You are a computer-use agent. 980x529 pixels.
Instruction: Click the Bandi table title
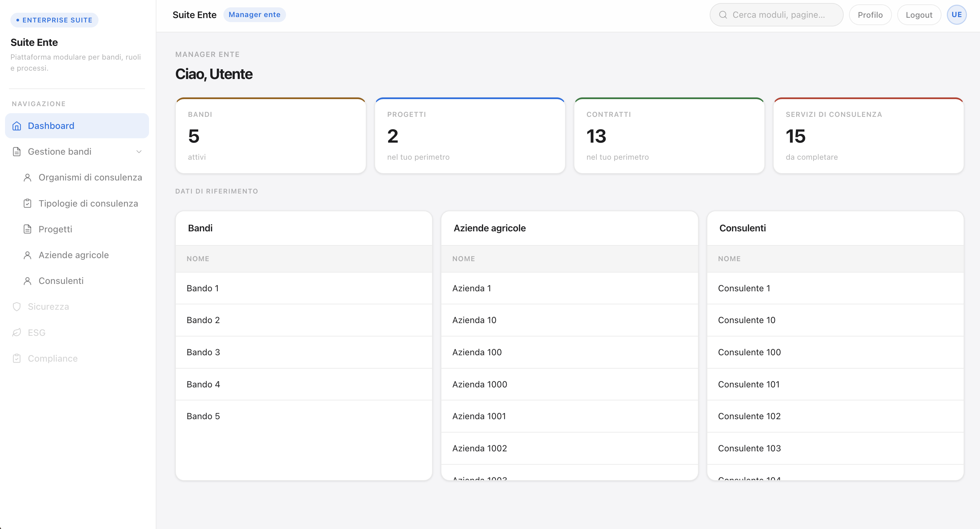tap(200, 228)
